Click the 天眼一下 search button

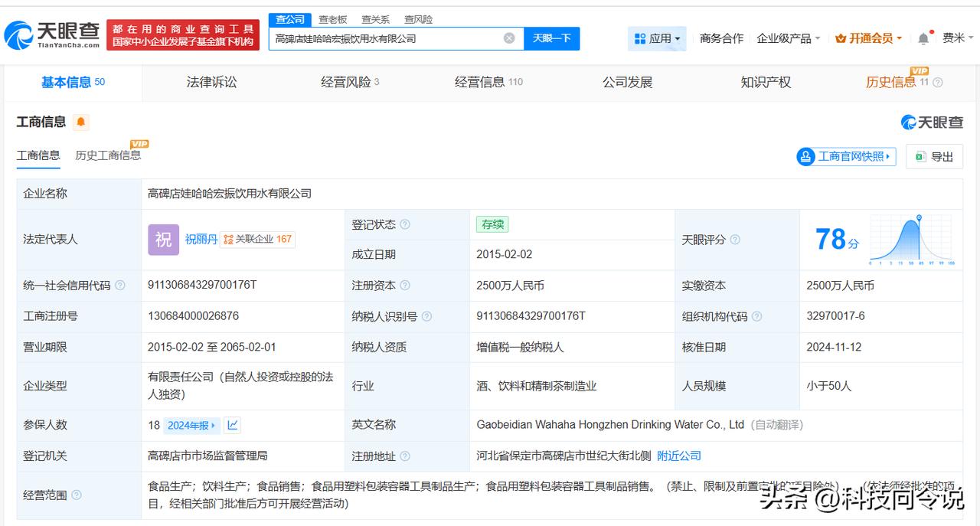(x=552, y=38)
